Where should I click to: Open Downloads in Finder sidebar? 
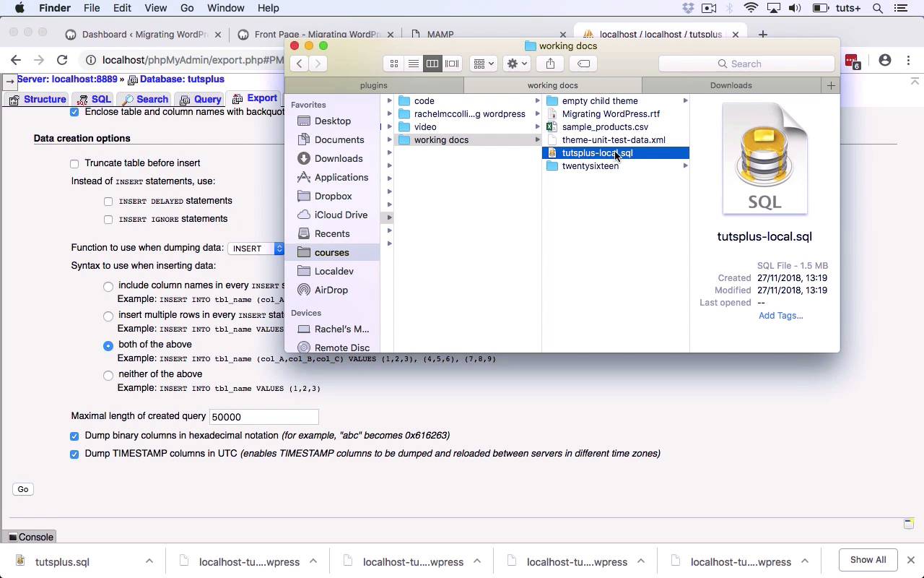click(x=338, y=158)
